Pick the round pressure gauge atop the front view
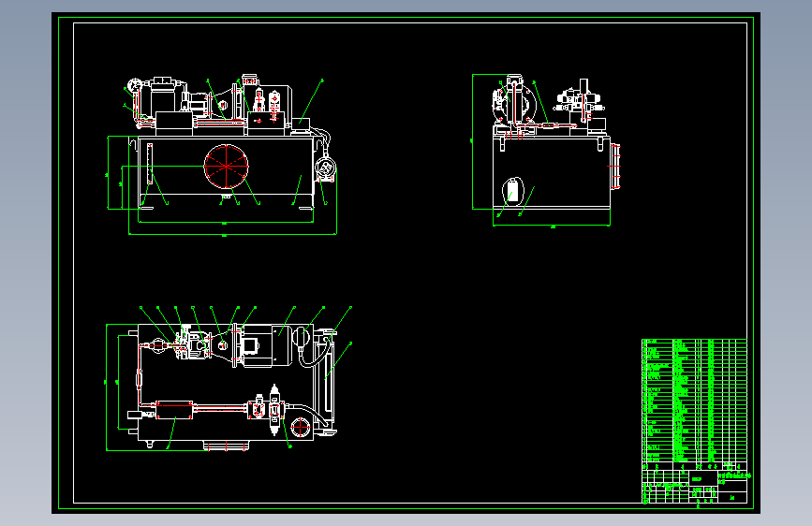This screenshot has width=812, height=526. point(135,86)
